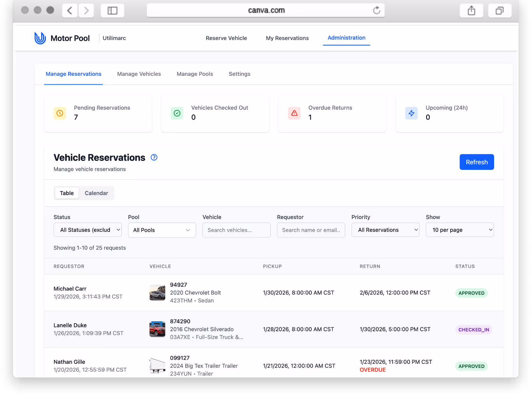Click the Pending Reservations count 7
This screenshot has width=532, height=395.
pos(76,117)
